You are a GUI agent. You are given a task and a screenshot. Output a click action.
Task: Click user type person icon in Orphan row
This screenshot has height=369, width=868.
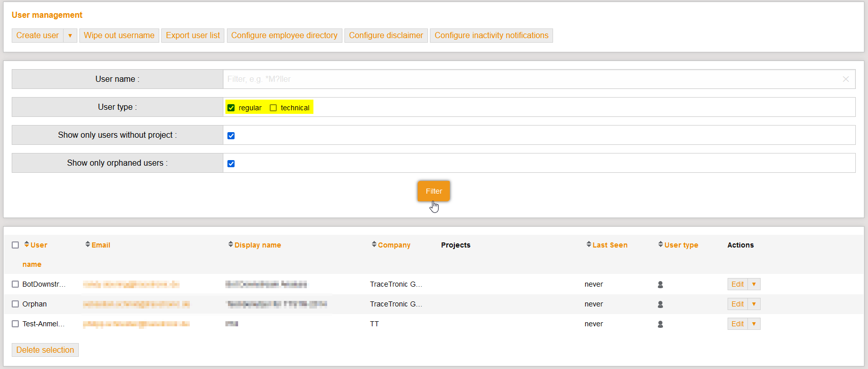[660, 304]
